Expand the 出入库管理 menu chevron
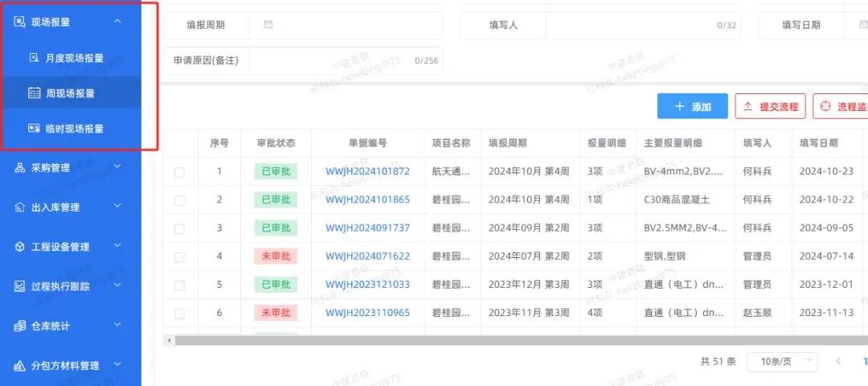 point(117,205)
